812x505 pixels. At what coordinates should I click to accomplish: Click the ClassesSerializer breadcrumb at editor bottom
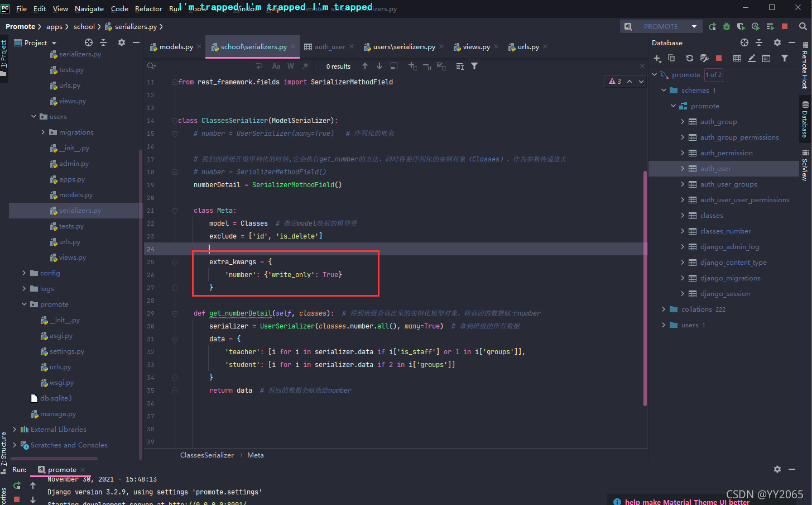207,455
